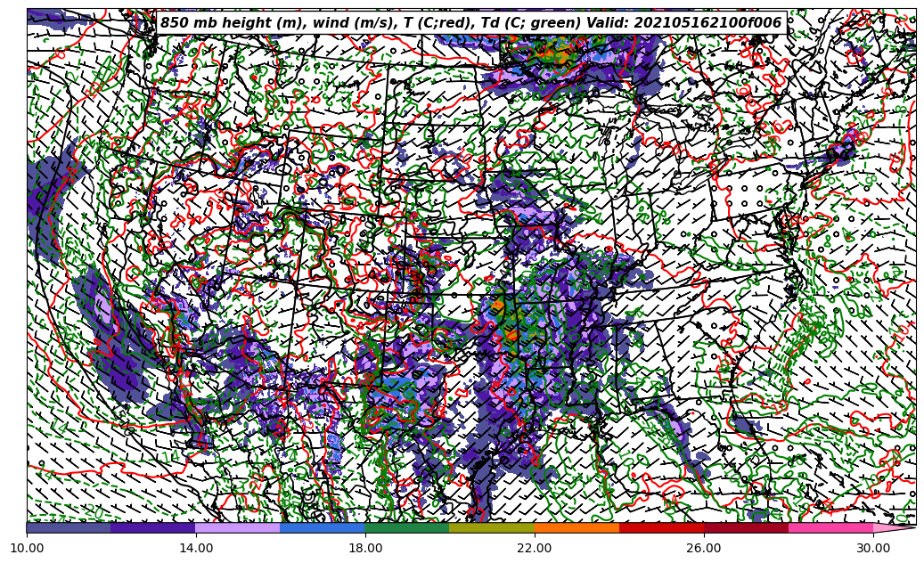Click the 22.00 colorbar tick label
The width and height of the screenshot is (924, 563).
tap(535, 549)
